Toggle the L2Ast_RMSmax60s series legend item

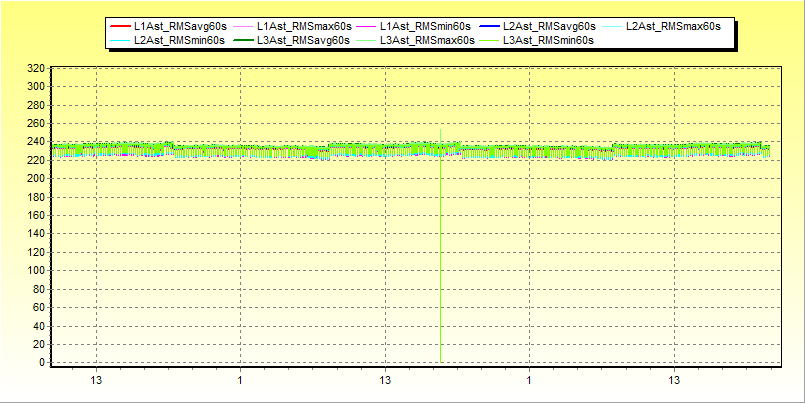(673, 25)
